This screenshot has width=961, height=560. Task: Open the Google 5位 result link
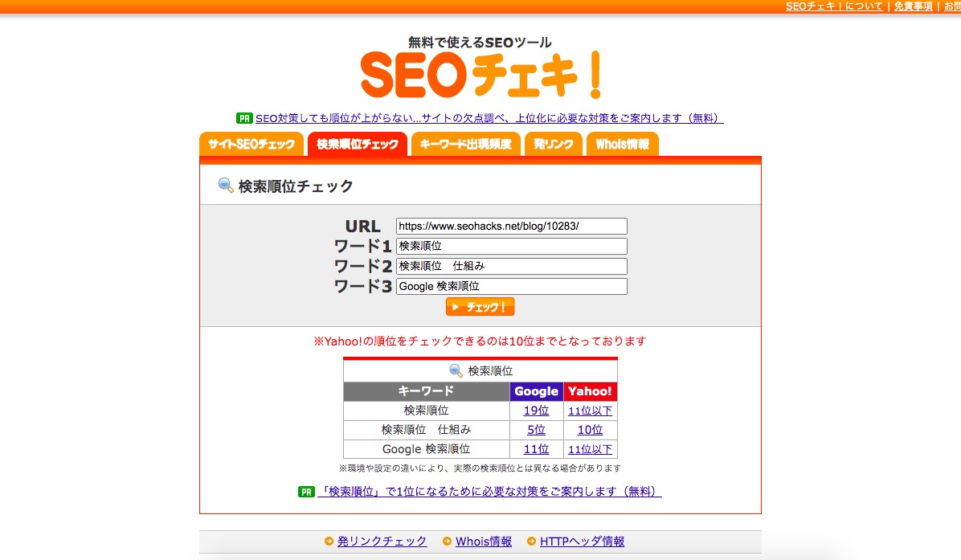tap(536, 430)
